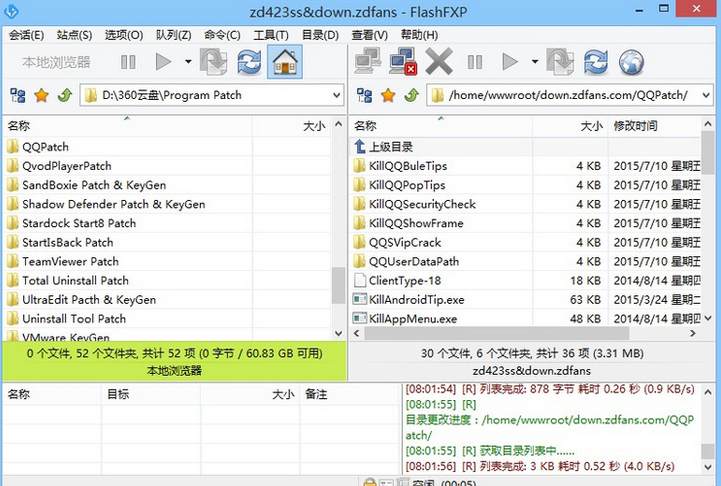Image resolution: width=721 pixels, height=486 pixels.
Task: Open the 站点(S) menu
Action: (74, 35)
